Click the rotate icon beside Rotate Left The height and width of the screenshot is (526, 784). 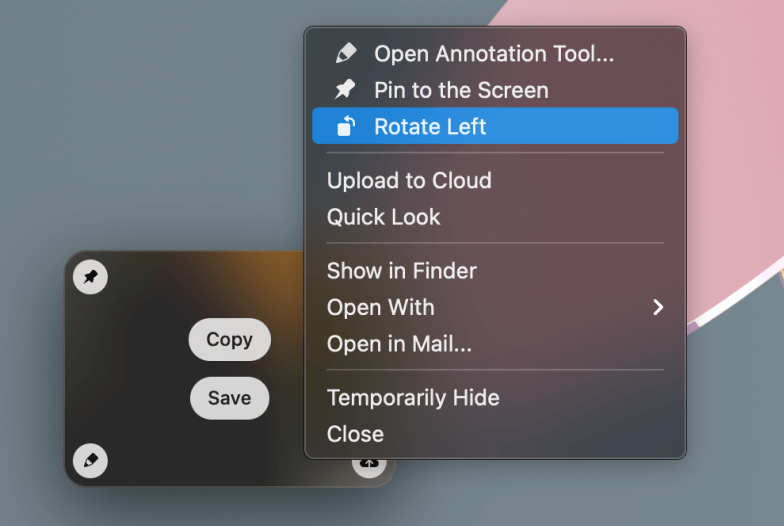(346, 127)
